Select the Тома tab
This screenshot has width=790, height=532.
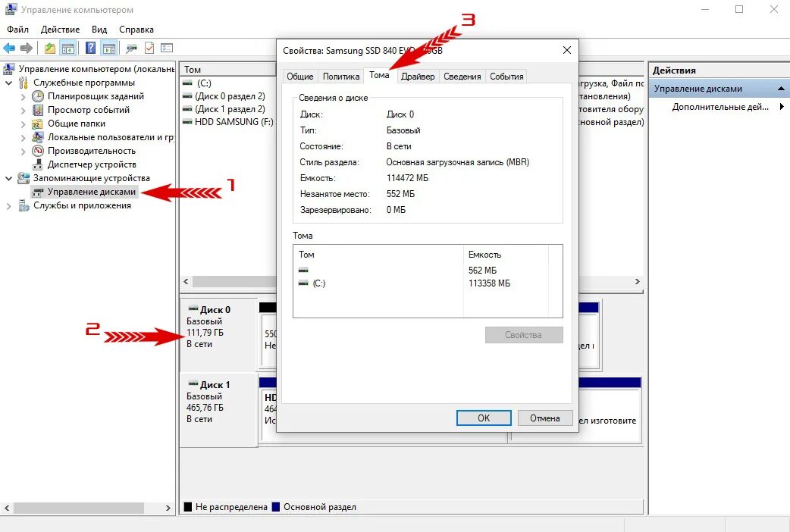coord(379,75)
